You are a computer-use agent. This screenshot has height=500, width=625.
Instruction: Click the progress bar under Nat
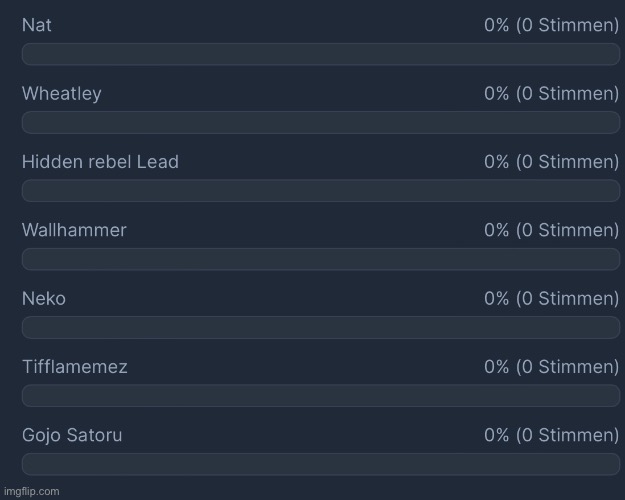coord(321,54)
